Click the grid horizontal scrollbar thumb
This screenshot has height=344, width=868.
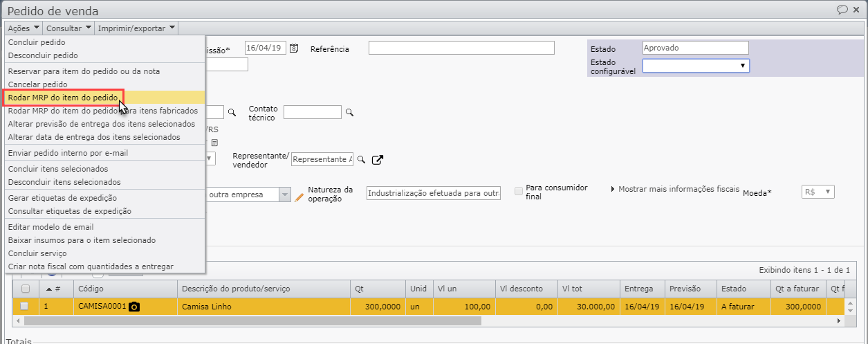[252, 322]
